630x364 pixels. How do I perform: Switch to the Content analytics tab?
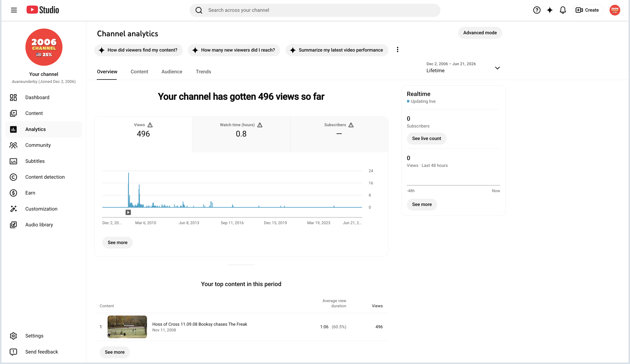(139, 71)
